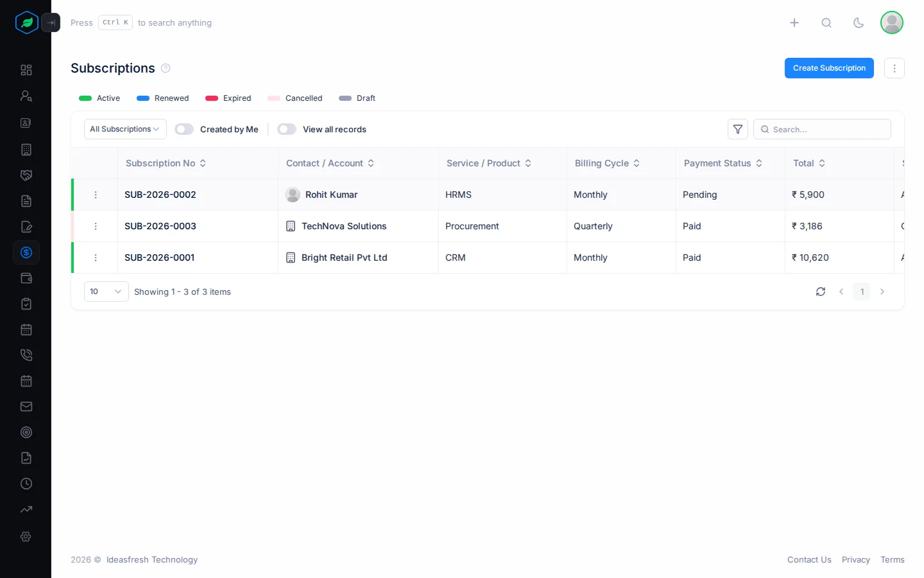Refresh the table with the reload icon
The width and height of the screenshot is (924, 578).
821,292
